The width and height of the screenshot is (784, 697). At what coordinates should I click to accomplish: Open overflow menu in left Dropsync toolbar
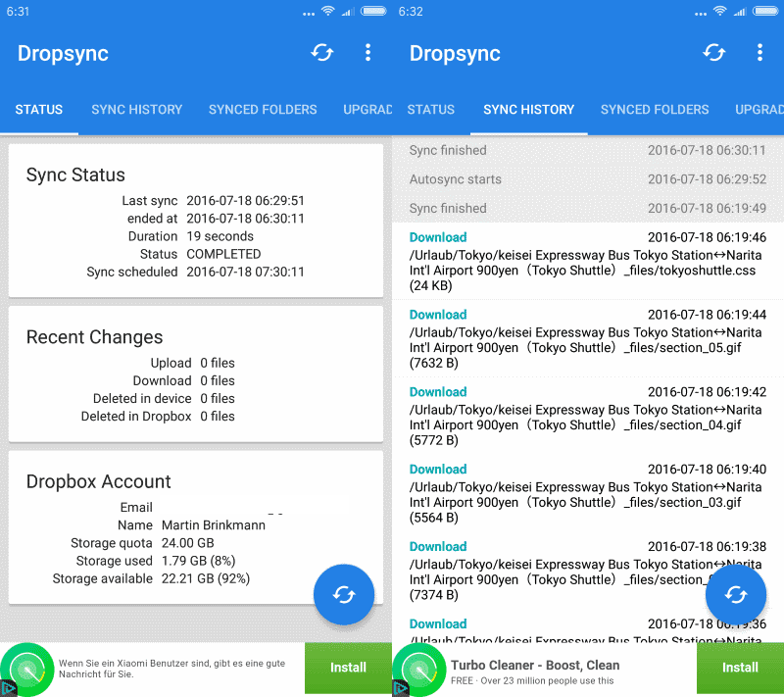pos(368,53)
